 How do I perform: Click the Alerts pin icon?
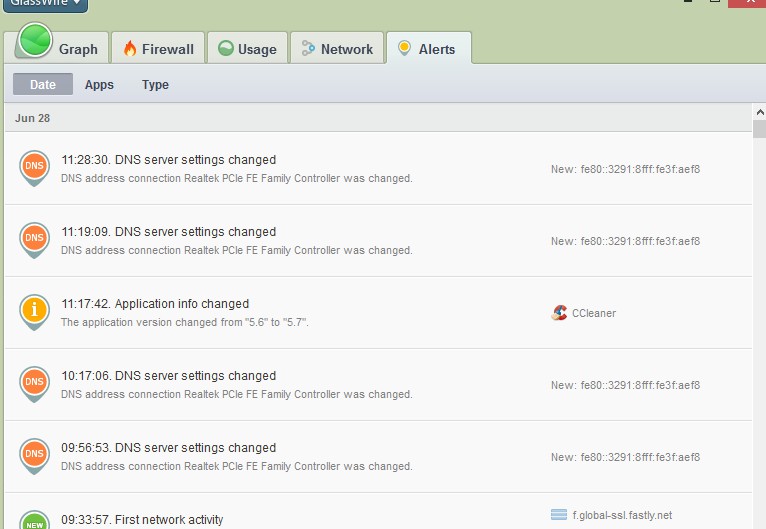click(404, 48)
